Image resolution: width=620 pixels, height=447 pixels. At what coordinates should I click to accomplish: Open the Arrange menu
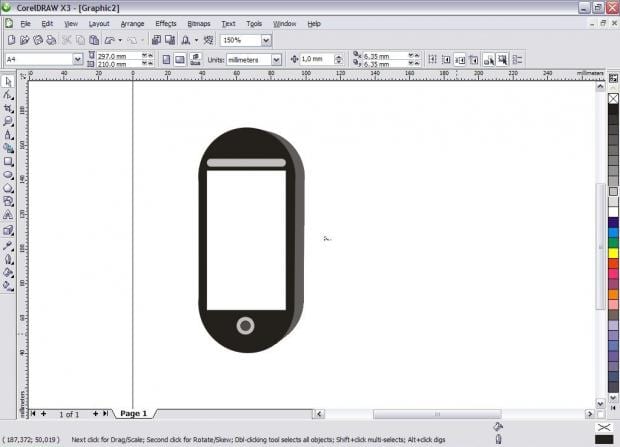(132, 24)
